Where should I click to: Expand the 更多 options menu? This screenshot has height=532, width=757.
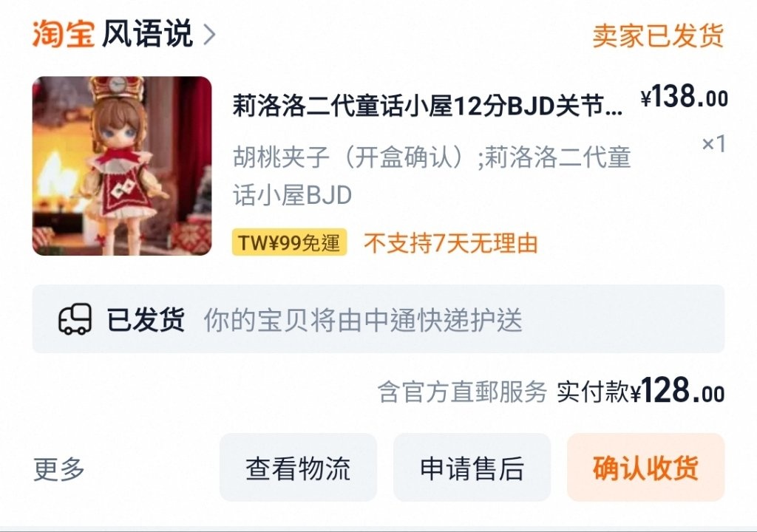(x=59, y=468)
